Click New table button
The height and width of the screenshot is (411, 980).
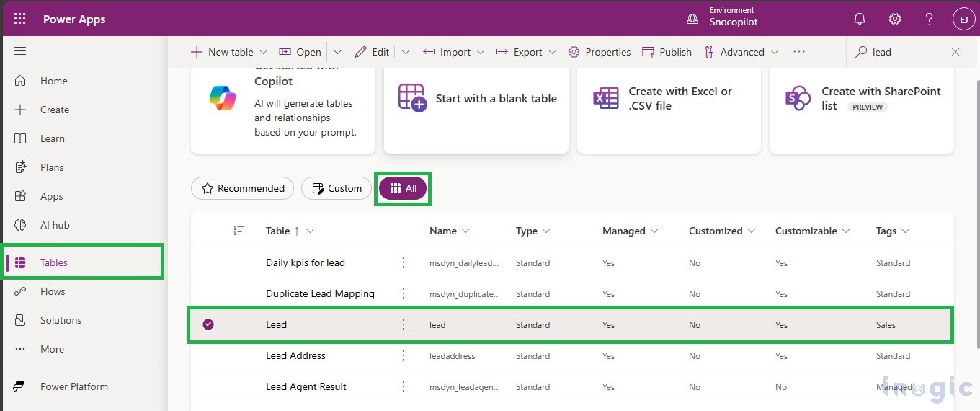[x=222, y=52]
